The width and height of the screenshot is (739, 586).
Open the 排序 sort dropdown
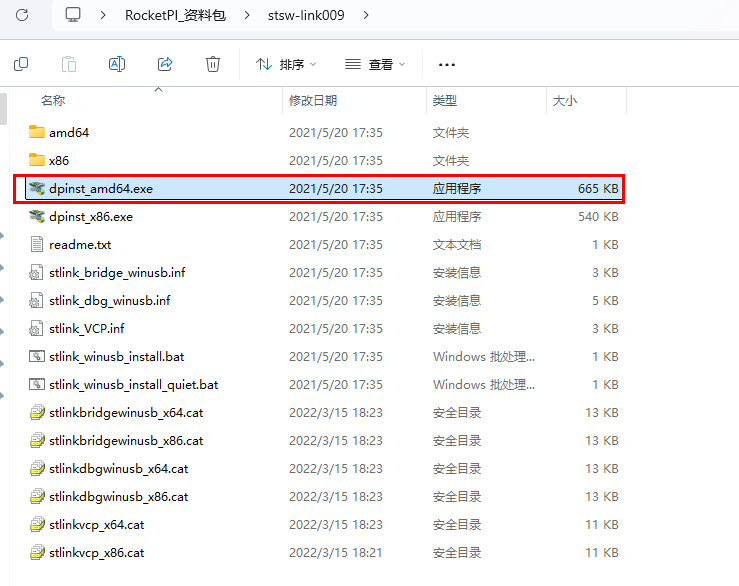[x=286, y=64]
